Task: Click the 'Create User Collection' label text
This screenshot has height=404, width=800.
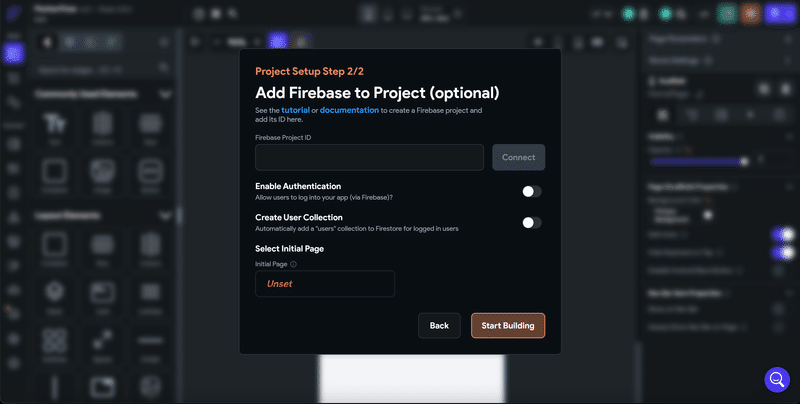Action: [299, 217]
